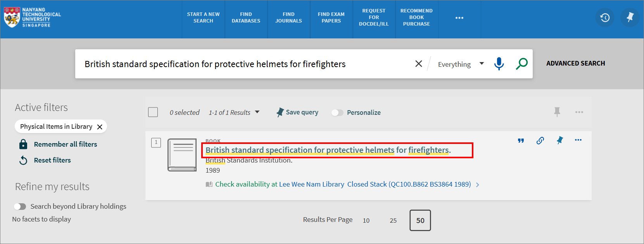Open the result's three-dot actions menu
Image resolution: width=644 pixels, height=244 pixels.
coord(578,140)
